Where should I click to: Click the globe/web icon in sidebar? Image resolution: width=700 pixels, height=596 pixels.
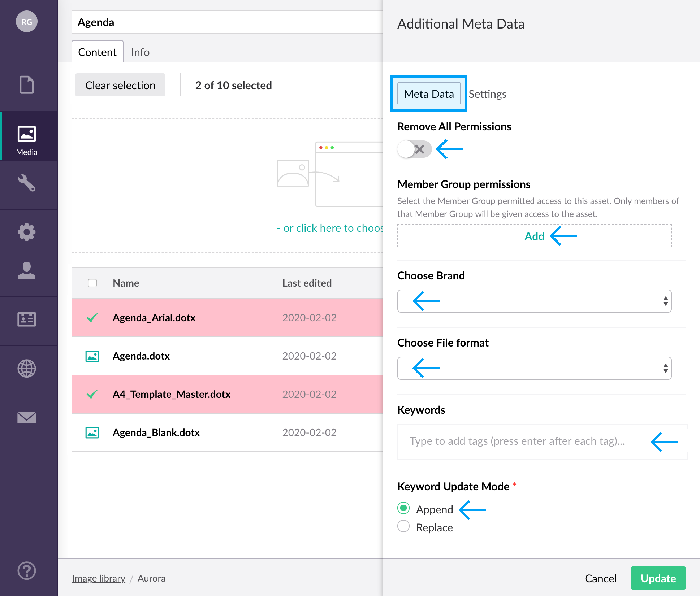(26, 369)
